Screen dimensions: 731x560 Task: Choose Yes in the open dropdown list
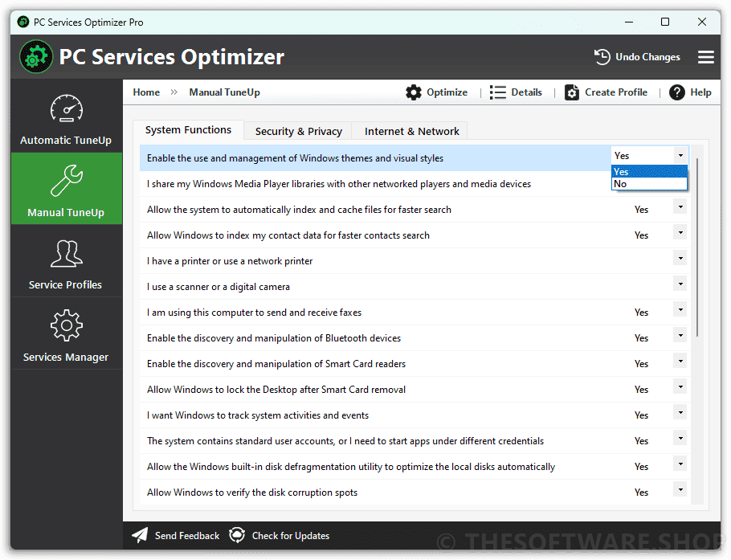point(649,172)
